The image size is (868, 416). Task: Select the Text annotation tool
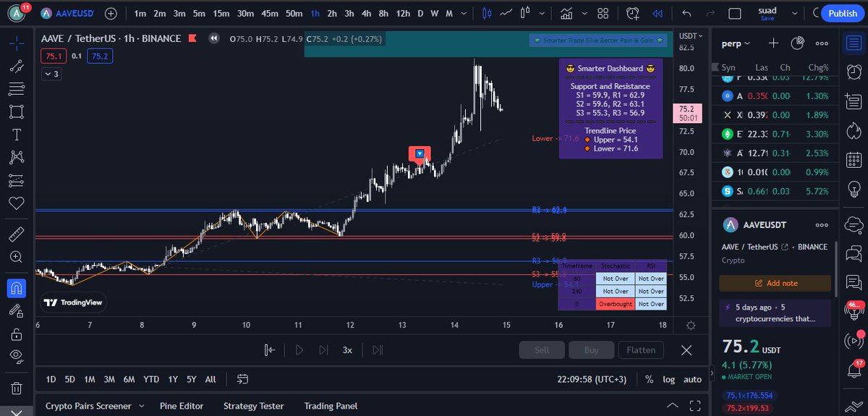(x=16, y=135)
